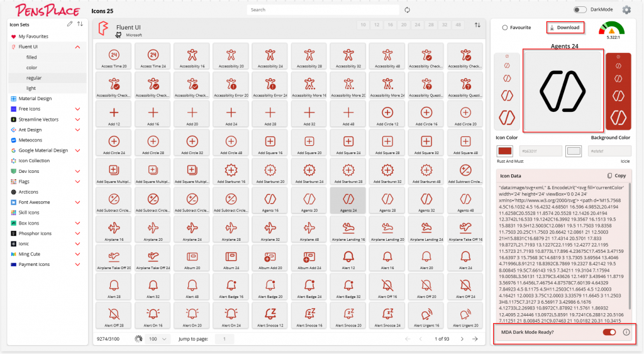Expand the Free Icons set

77,109
